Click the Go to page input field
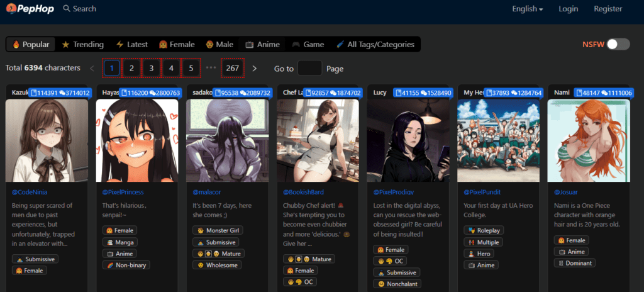644x292 pixels. (309, 68)
